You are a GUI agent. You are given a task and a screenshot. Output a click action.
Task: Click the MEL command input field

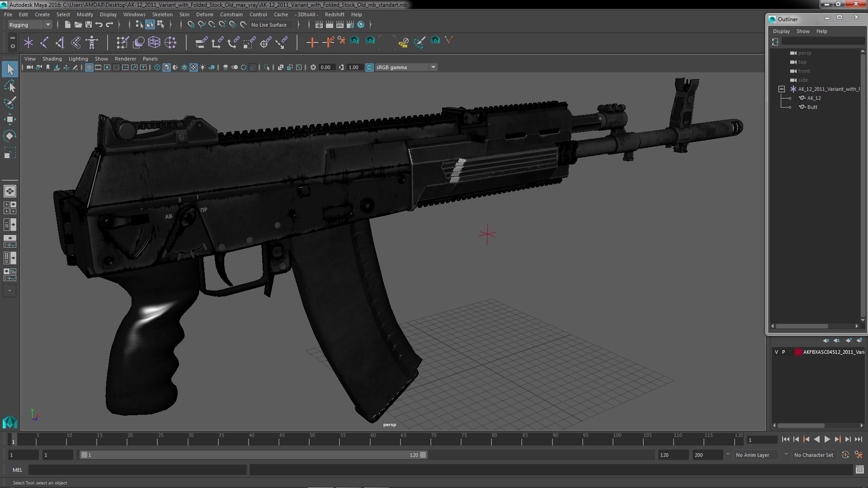pyautogui.click(x=137, y=470)
